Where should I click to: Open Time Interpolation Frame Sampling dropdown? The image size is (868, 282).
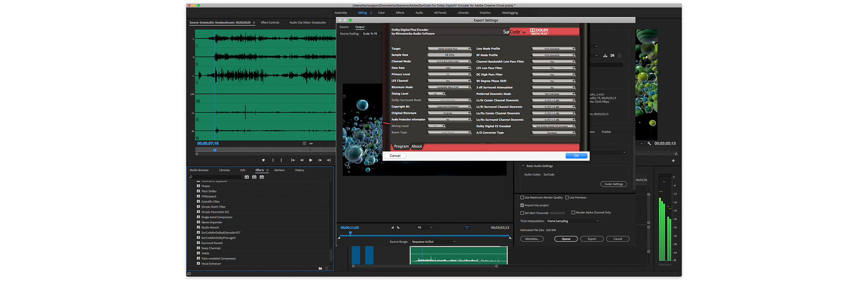[x=573, y=221]
